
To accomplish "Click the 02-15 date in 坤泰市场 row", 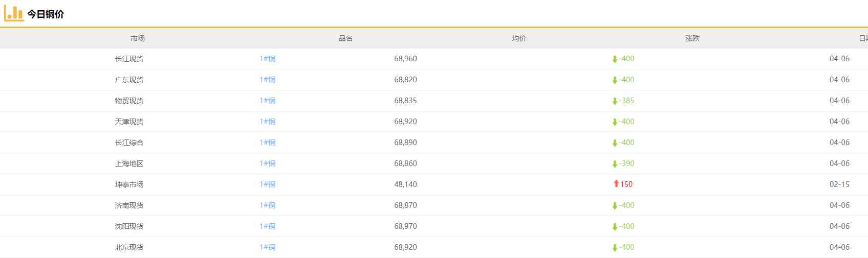I will click(839, 184).
